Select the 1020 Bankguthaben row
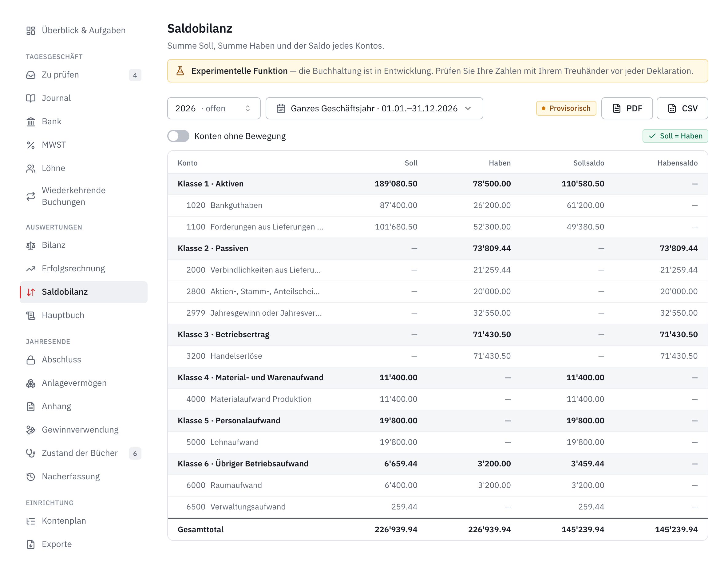728x587 pixels. [438, 205]
